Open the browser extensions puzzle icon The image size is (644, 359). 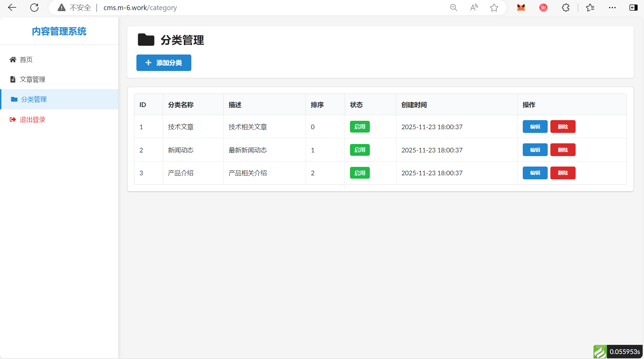coord(566,7)
